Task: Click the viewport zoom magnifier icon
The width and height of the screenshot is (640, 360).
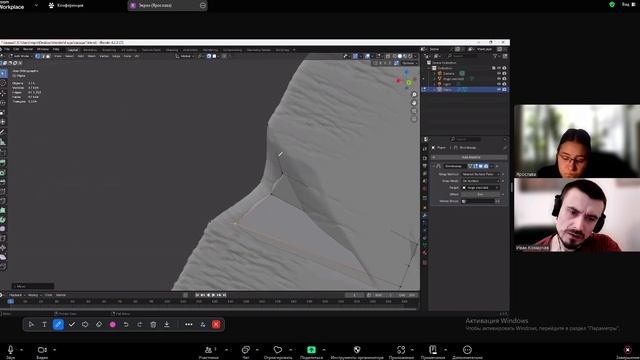Action: [414, 95]
